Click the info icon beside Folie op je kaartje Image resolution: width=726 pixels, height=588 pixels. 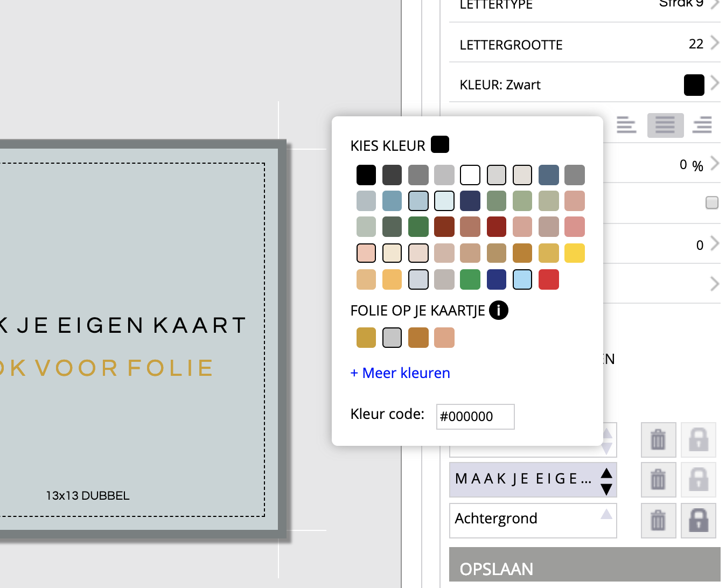[498, 310]
